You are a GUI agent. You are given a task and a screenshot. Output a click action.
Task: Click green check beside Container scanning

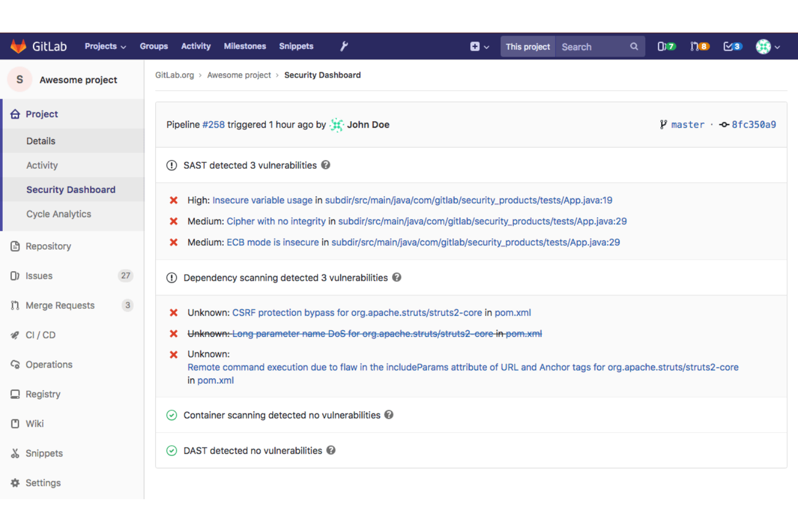171,415
